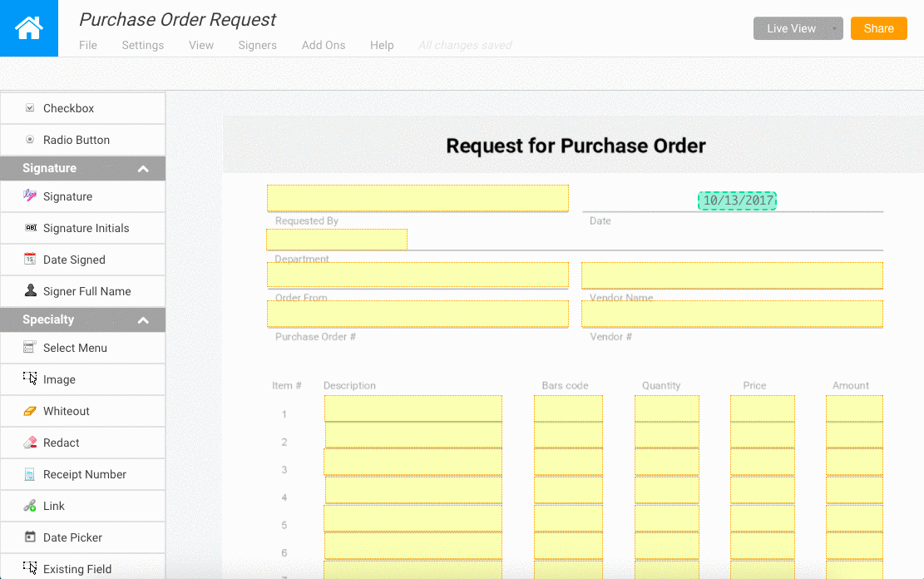Open the Live View dropdown arrow
This screenshot has height=579, width=924.
tap(834, 28)
